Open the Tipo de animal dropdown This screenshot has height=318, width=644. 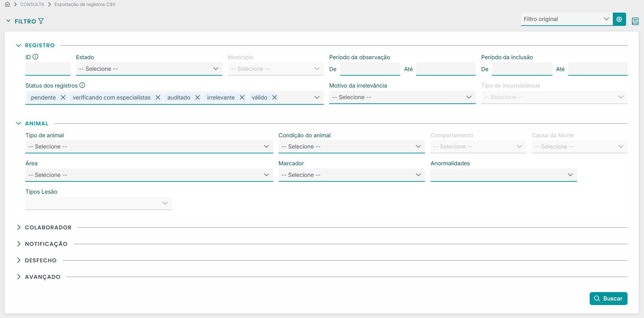(149, 147)
